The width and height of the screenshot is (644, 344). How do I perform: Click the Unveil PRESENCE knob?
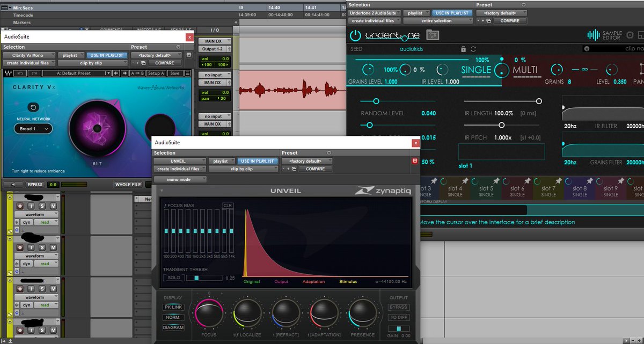point(362,313)
